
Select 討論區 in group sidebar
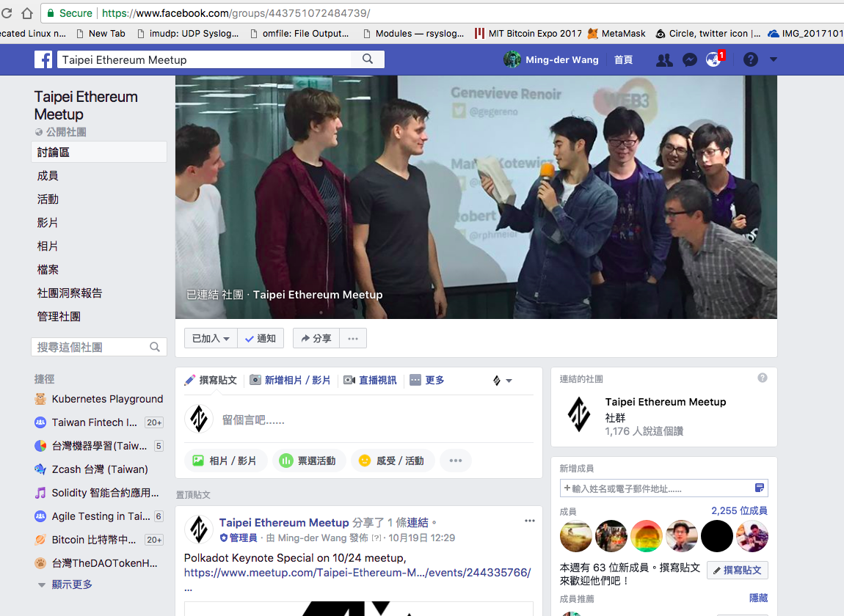tap(99, 153)
